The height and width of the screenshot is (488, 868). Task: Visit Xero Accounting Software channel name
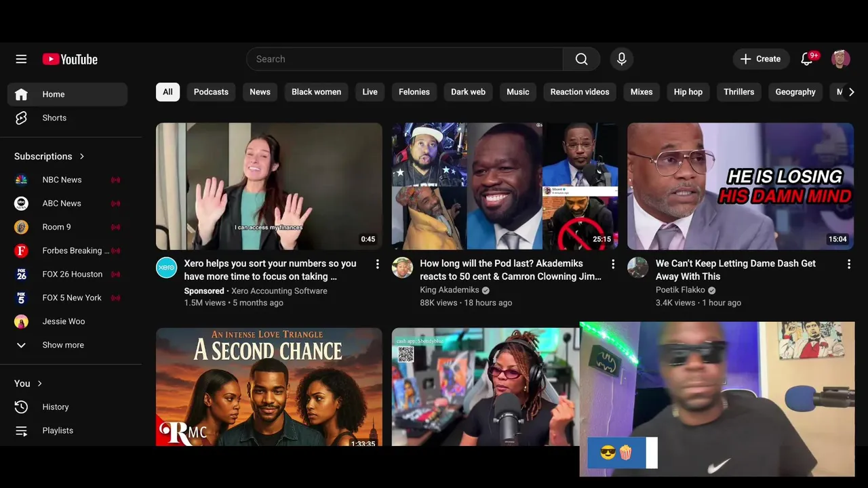tap(279, 291)
